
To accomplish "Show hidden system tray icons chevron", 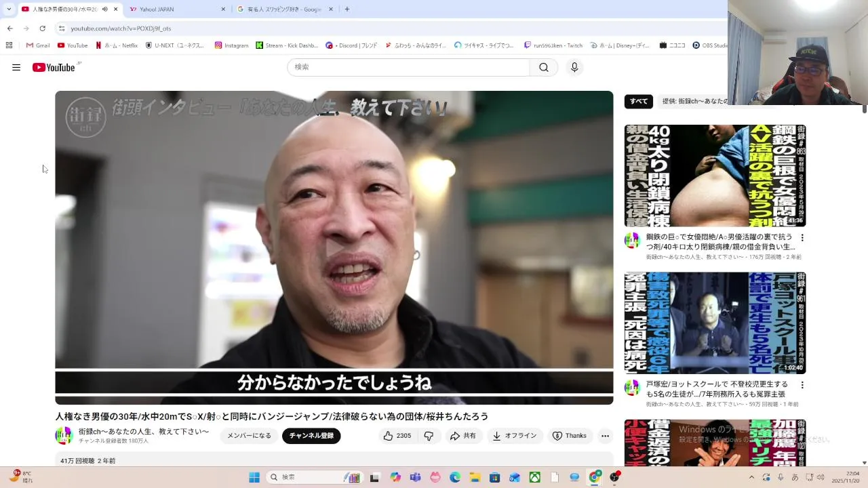I will coord(751,477).
